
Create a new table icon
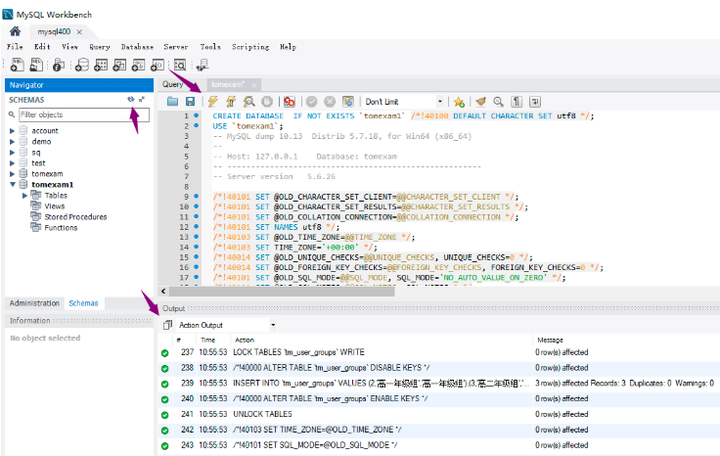click(x=101, y=65)
